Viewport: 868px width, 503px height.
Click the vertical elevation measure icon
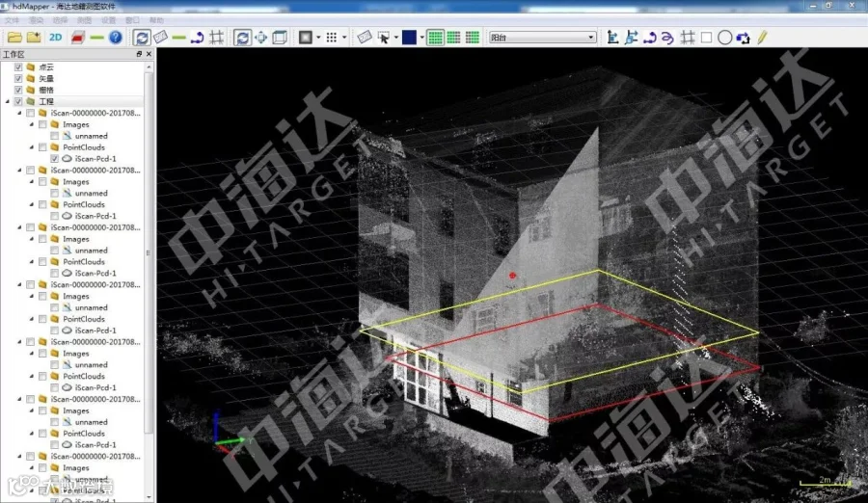(x=612, y=38)
